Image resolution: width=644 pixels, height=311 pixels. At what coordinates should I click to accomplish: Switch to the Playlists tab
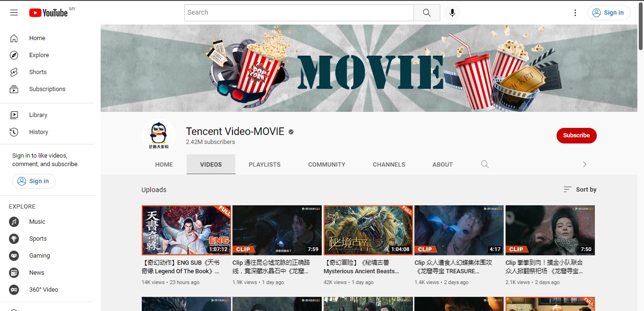pyautogui.click(x=265, y=165)
